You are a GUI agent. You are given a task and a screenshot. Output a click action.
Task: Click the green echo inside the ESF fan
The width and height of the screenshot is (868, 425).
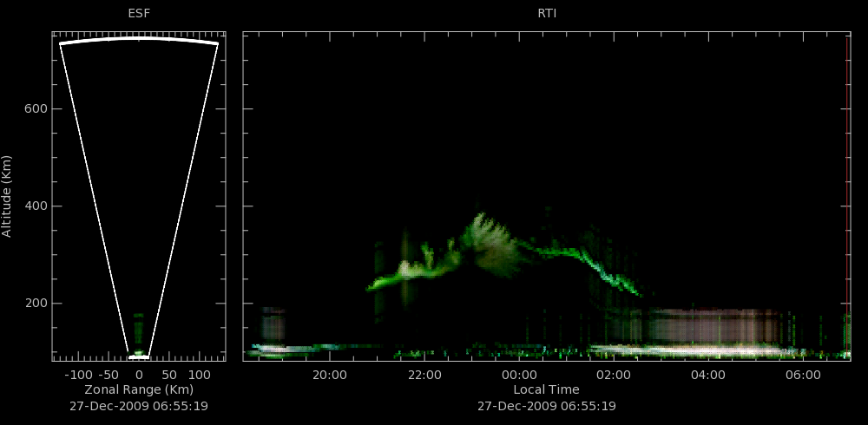coord(138,332)
